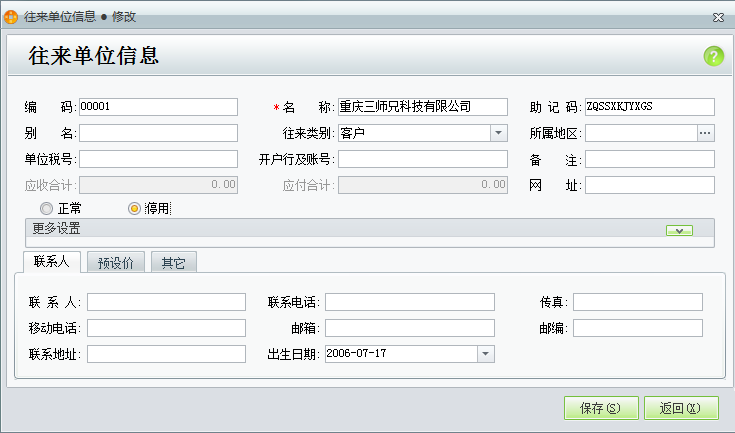735x433 pixels.
Task: Expand the 更多设置 section chevron
Action: (679, 230)
